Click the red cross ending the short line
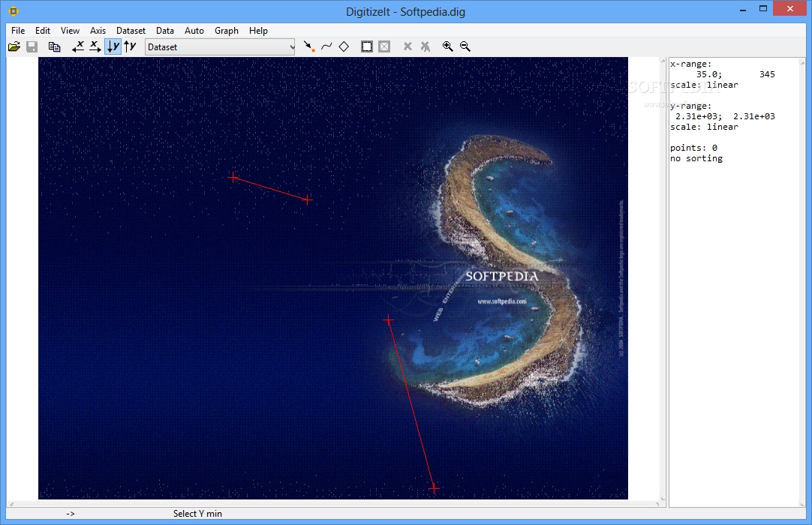The height and width of the screenshot is (525, 812). pos(307,199)
